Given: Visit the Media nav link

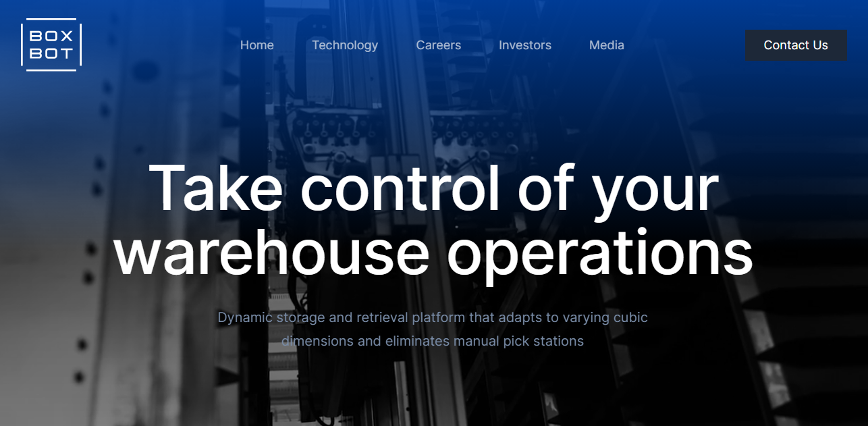Looking at the screenshot, I should coord(607,45).
